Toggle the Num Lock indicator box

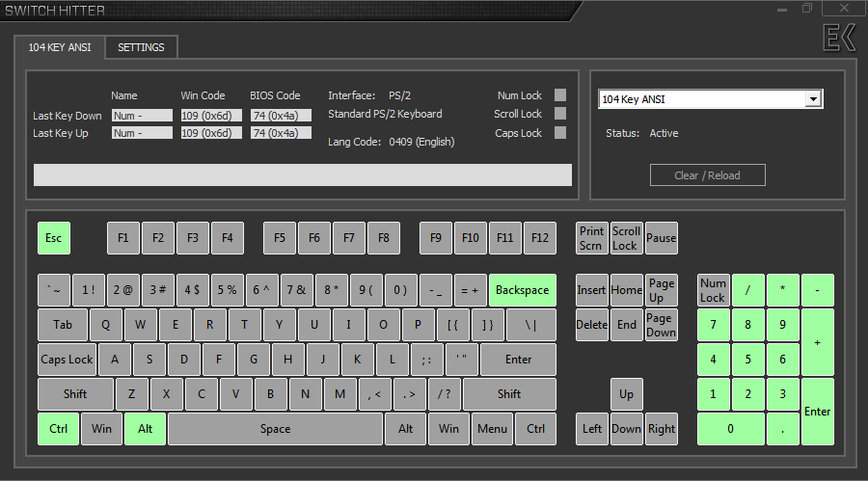560,95
